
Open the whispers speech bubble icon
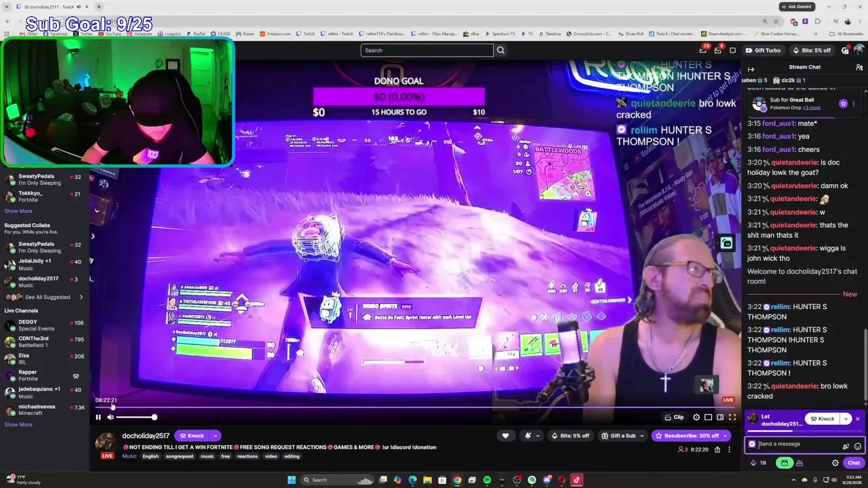pos(732,50)
